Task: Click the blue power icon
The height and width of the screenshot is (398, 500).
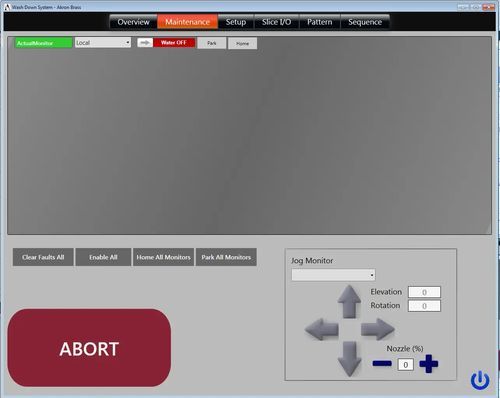Action: click(480, 380)
